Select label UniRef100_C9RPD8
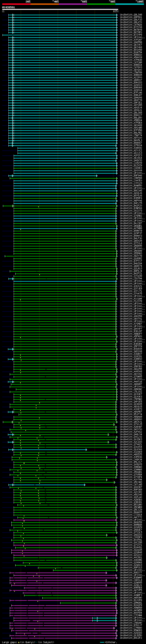The height and width of the screenshot is (644, 146). pos(131,178)
